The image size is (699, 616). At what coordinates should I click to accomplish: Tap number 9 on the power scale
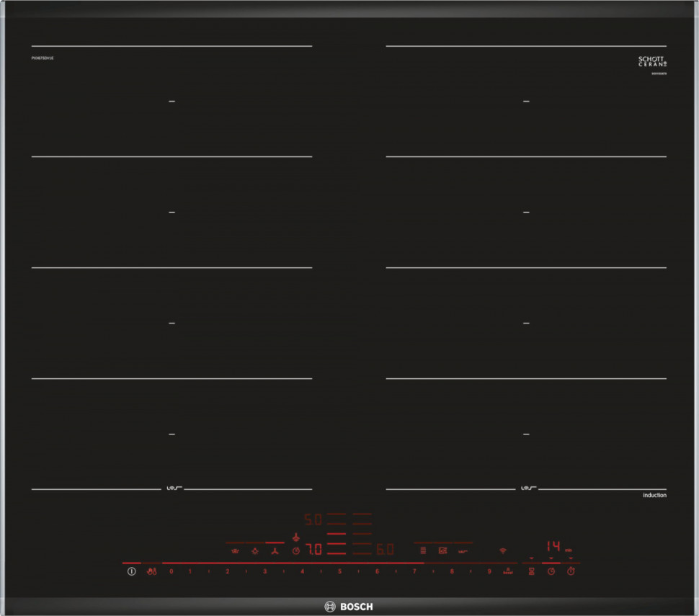(489, 571)
